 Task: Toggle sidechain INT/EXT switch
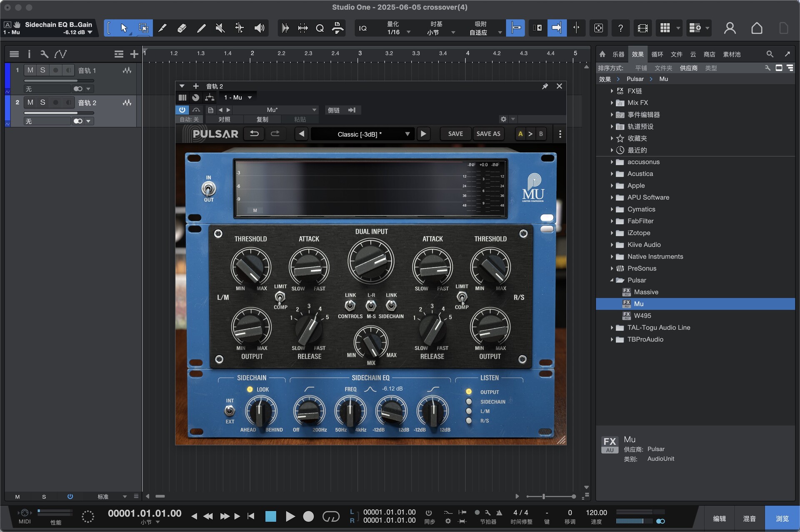229,411
